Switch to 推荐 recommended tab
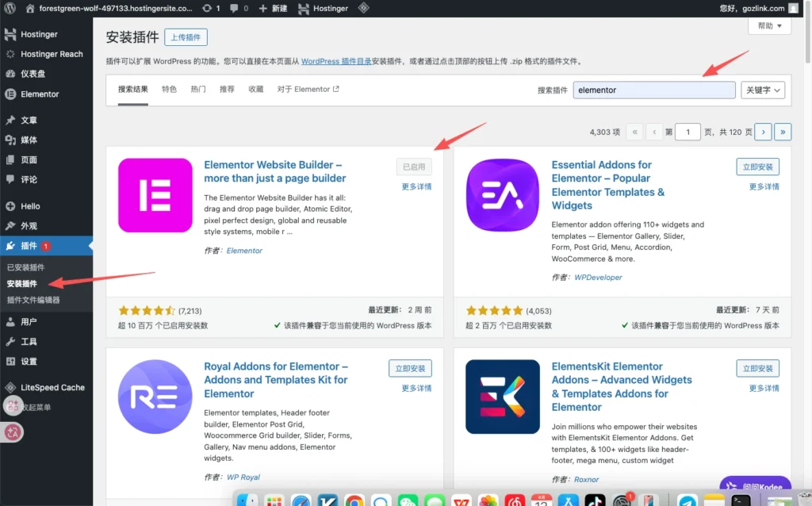This screenshot has width=812, height=506. pyautogui.click(x=227, y=89)
